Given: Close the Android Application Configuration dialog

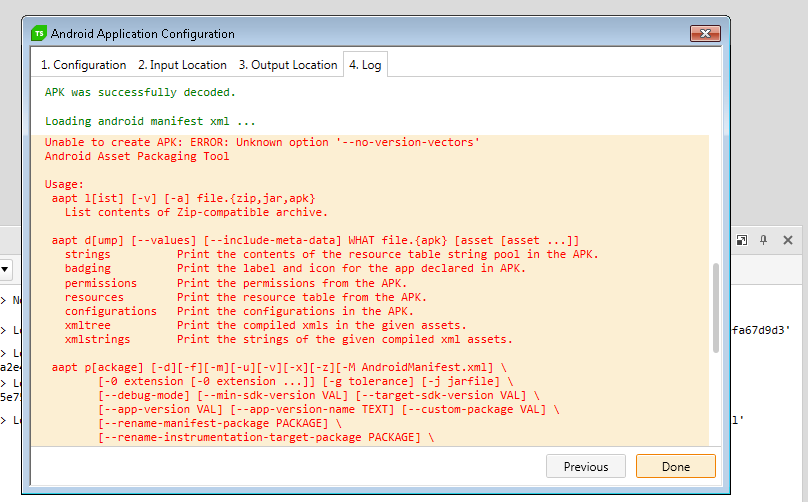Looking at the screenshot, I should click(x=705, y=34).
